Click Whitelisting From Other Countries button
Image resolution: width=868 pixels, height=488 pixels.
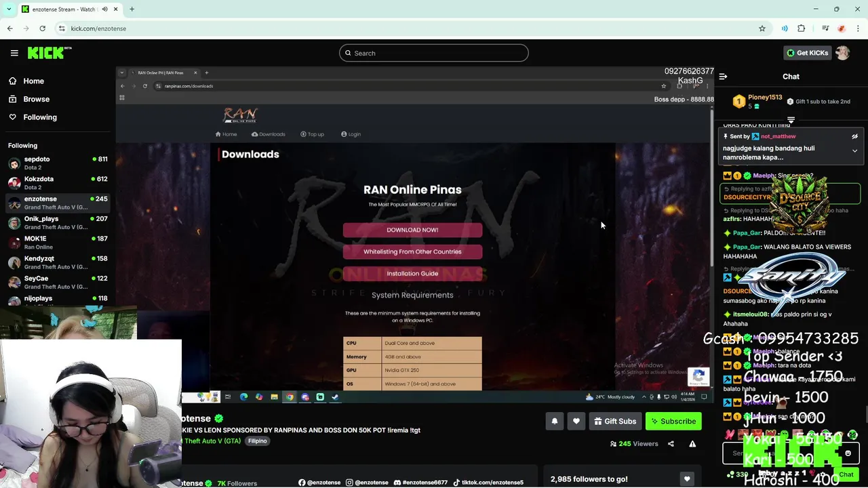point(412,251)
